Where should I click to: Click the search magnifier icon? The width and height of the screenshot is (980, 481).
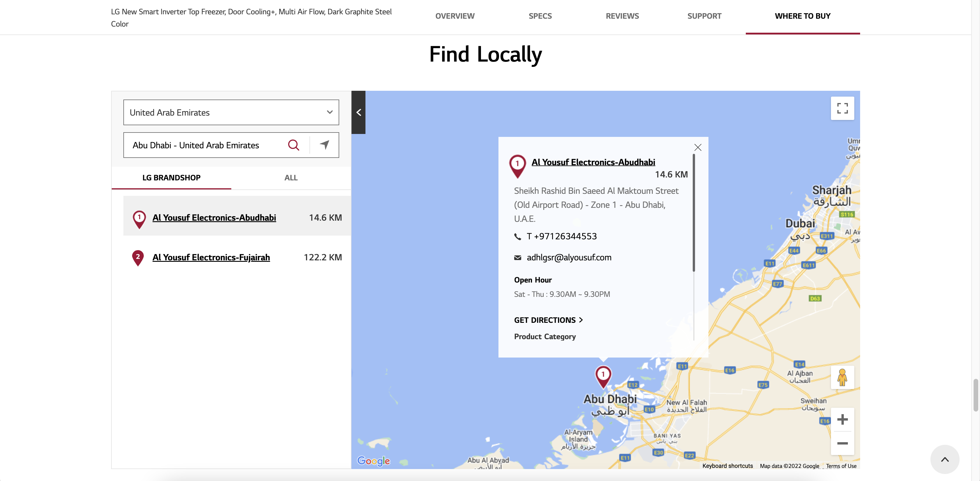pyautogui.click(x=293, y=145)
